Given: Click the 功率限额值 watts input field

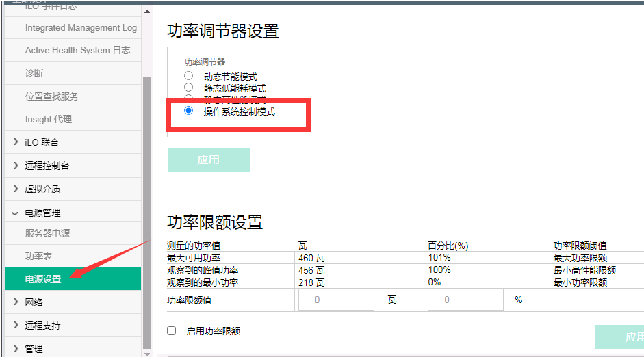Looking at the screenshot, I should click(335, 300).
